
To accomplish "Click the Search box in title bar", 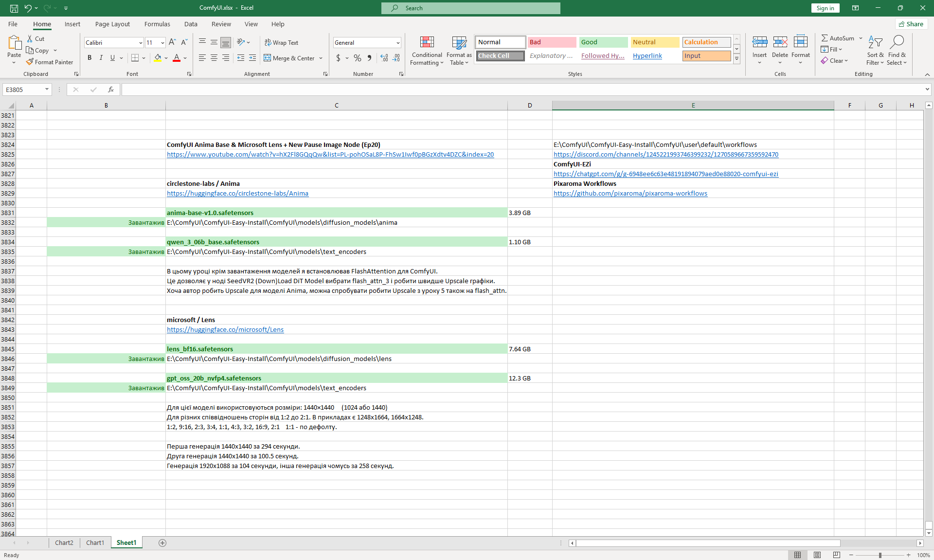I will pos(471,8).
